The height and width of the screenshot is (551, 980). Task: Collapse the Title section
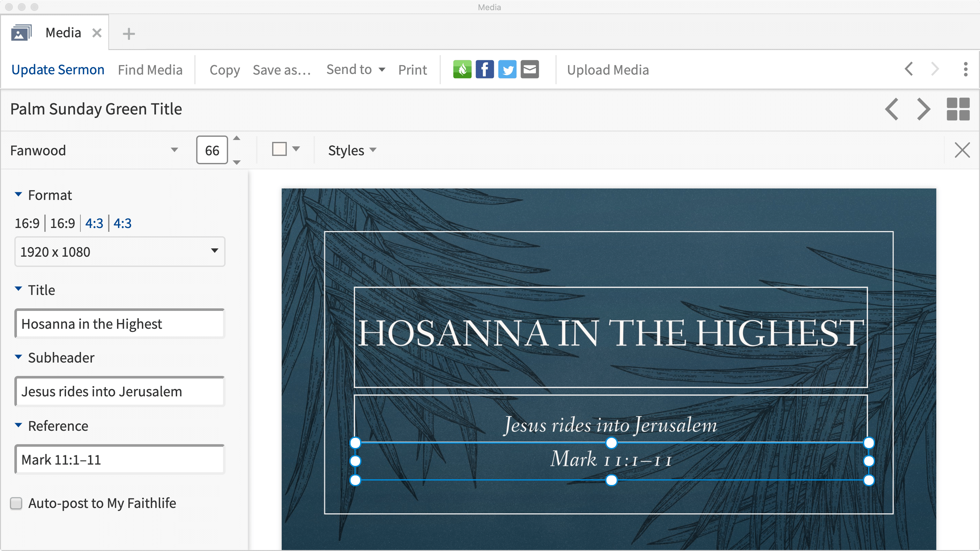pos(18,289)
